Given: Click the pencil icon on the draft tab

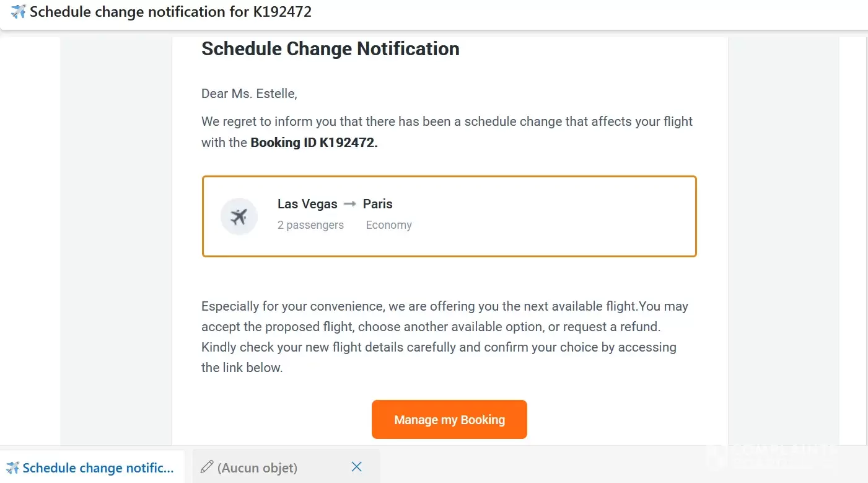Looking at the screenshot, I should pos(207,467).
